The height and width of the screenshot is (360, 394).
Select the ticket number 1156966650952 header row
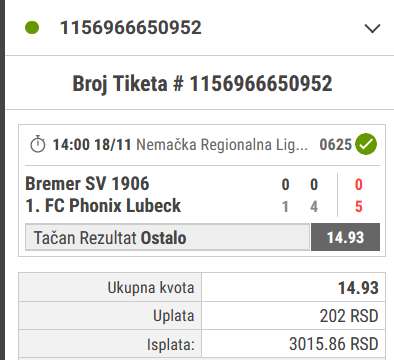pos(199,28)
